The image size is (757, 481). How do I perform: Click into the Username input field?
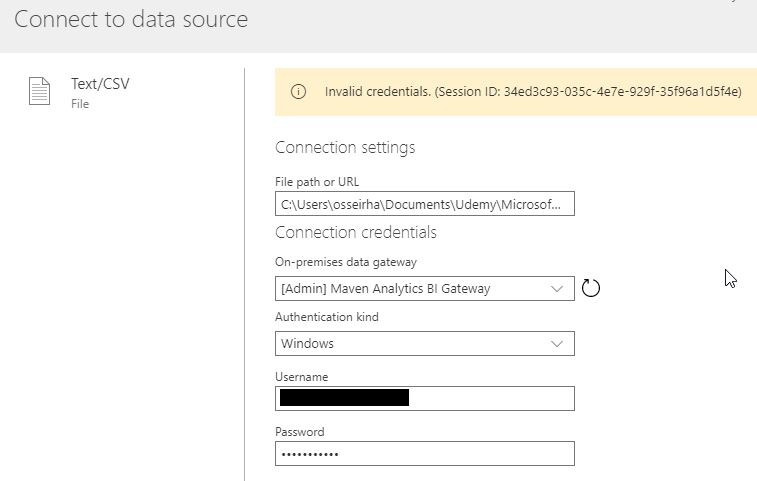425,398
